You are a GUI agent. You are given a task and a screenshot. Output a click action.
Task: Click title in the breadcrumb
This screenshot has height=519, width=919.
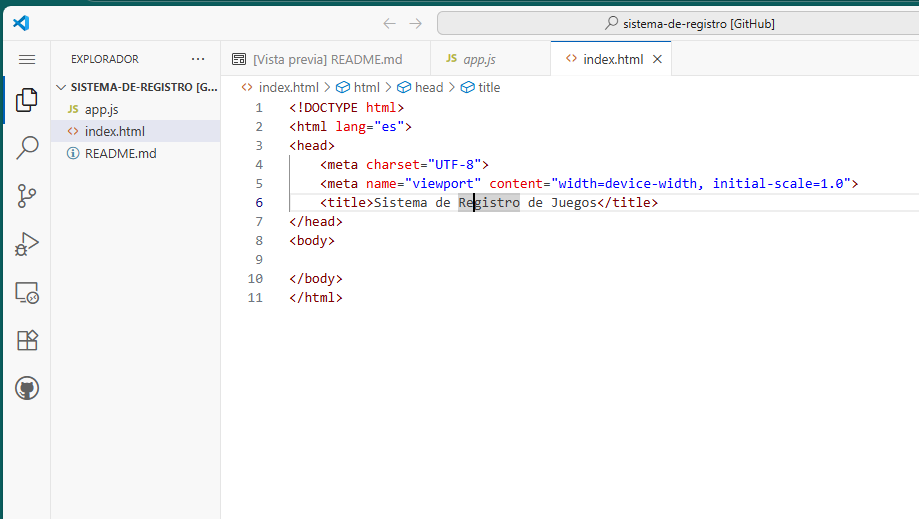pos(481,87)
